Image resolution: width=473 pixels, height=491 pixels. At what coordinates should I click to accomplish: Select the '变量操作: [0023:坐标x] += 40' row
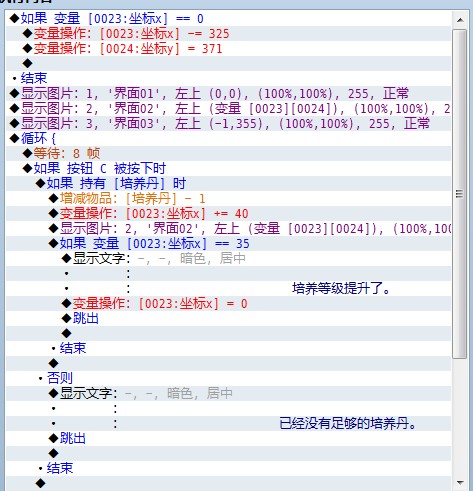click(x=229, y=214)
